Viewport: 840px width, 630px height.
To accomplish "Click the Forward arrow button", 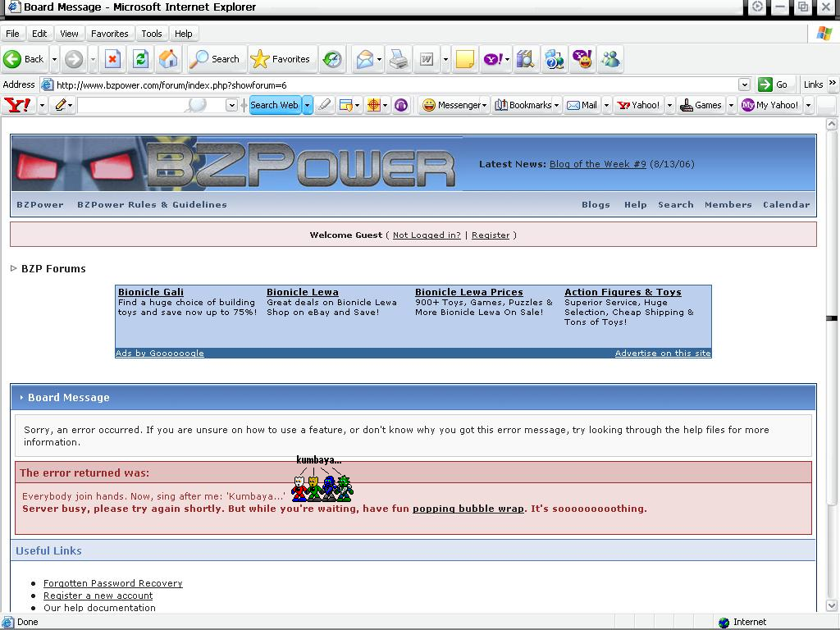I will coord(74,59).
